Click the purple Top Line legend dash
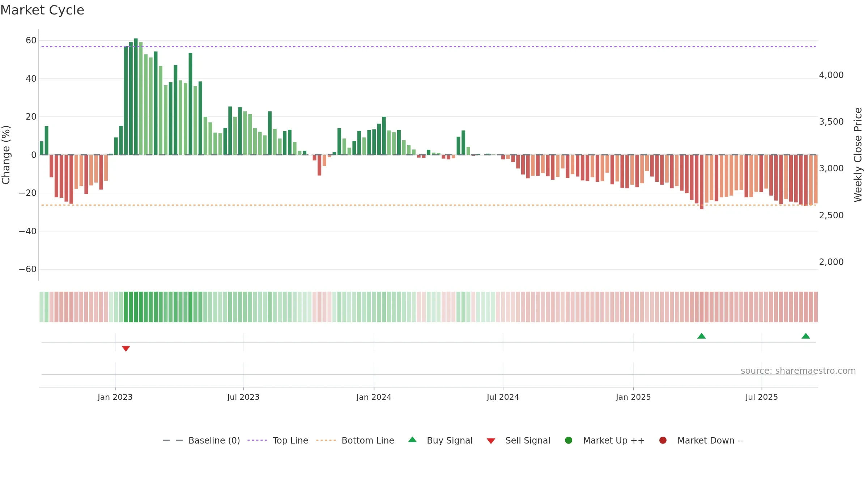 pos(257,440)
